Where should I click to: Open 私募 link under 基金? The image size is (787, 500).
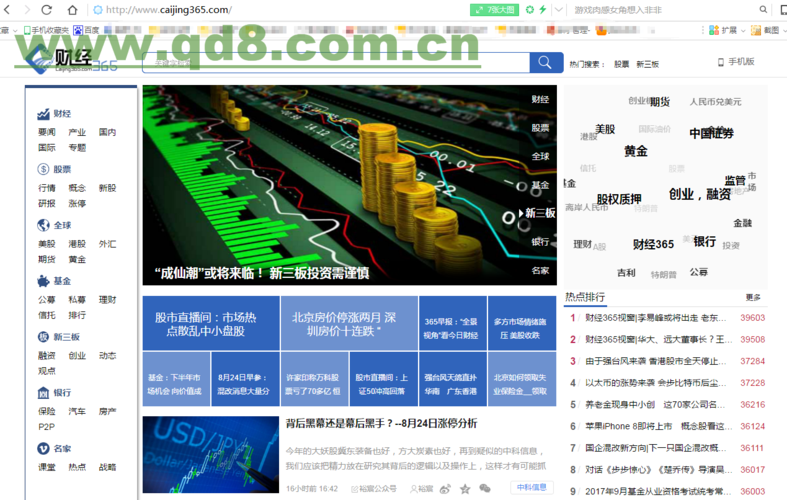click(x=77, y=300)
